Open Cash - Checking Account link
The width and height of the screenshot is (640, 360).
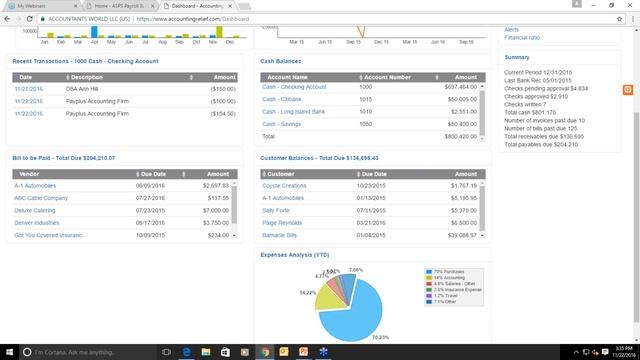[x=294, y=87]
